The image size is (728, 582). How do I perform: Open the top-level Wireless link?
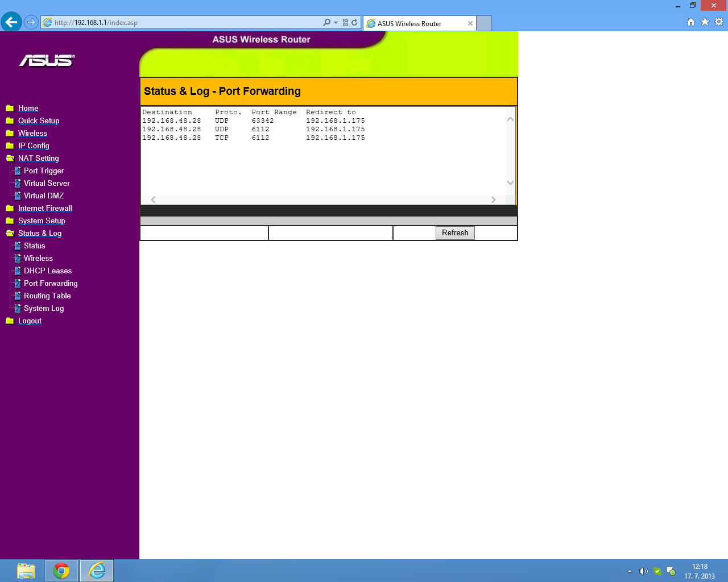click(x=32, y=133)
